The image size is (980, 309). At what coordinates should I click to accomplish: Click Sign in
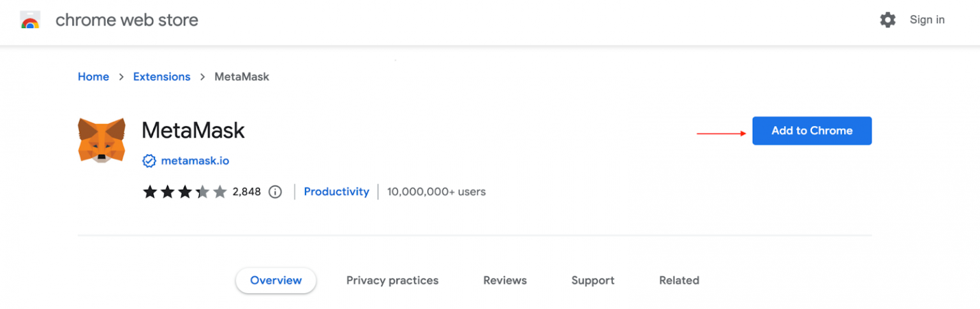pyautogui.click(x=927, y=20)
